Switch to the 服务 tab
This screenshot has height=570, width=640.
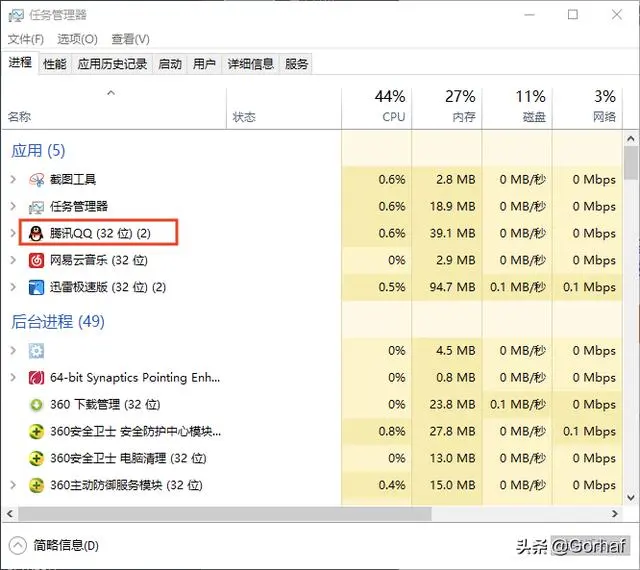[296, 64]
